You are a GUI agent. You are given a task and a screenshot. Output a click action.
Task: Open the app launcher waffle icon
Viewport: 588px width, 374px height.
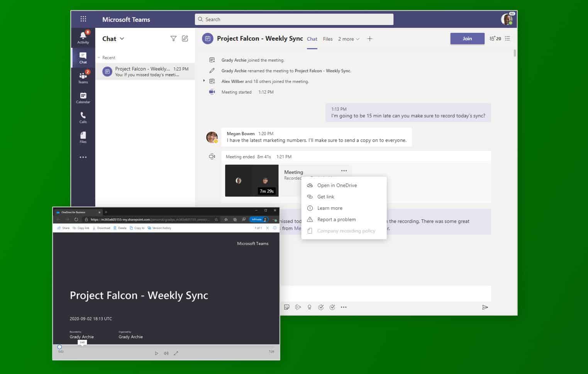(83, 19)
